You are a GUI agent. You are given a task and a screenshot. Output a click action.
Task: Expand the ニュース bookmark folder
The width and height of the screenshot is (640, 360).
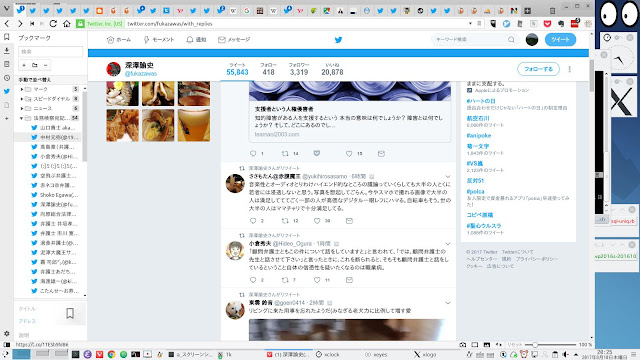click(22, 109)
